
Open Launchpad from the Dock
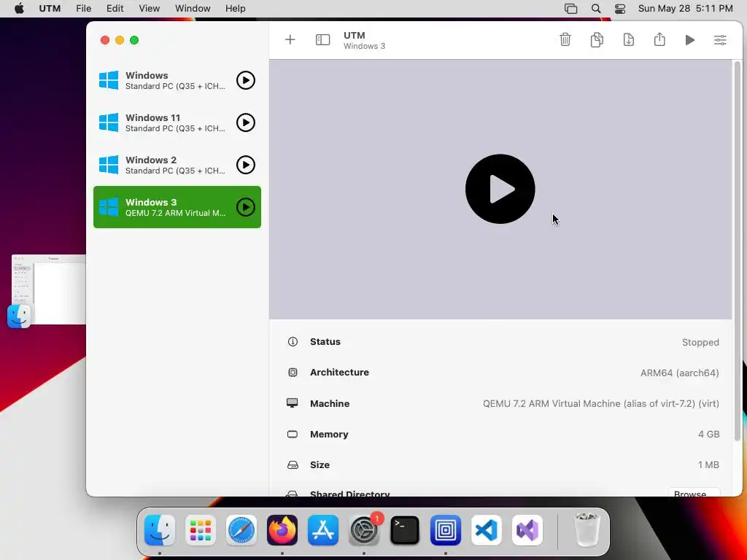200,530
